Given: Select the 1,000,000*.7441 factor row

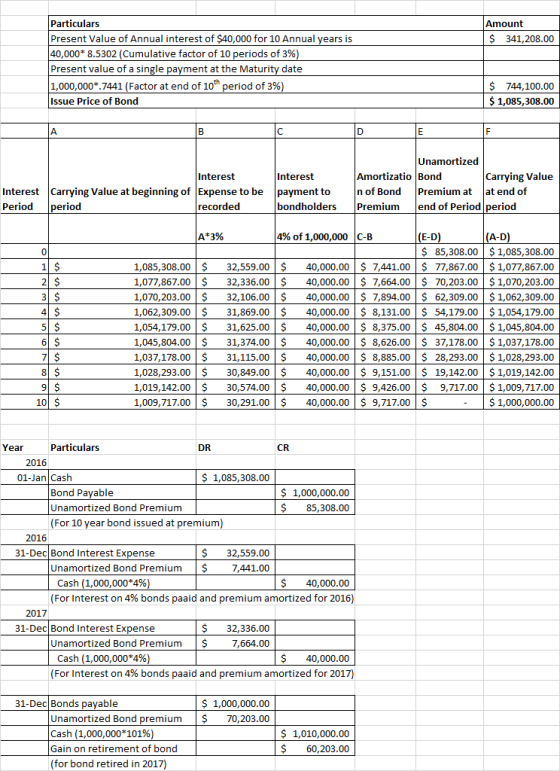Looking at the screenshot, I should (x=266, y=86).
